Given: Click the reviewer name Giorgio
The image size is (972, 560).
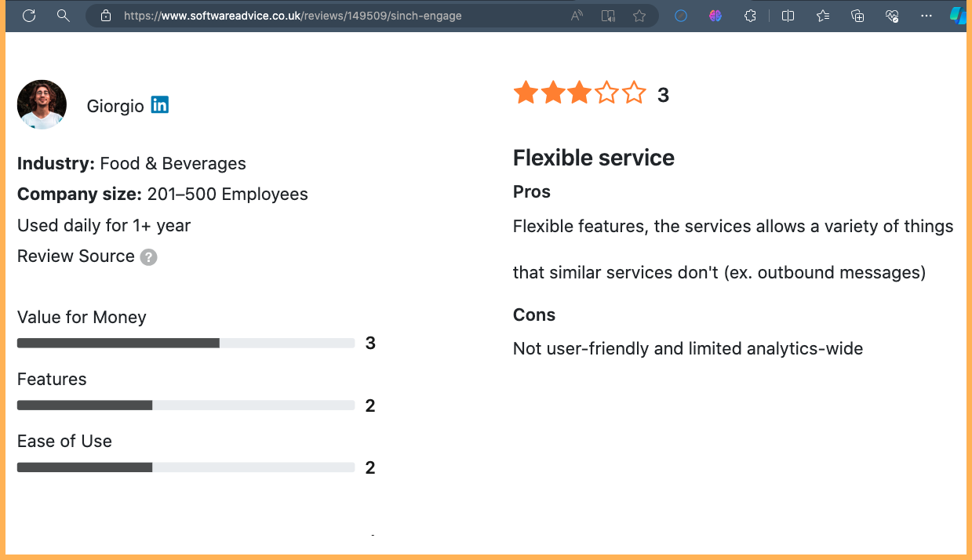Looking at the screenshot, I should coord(115,106).
